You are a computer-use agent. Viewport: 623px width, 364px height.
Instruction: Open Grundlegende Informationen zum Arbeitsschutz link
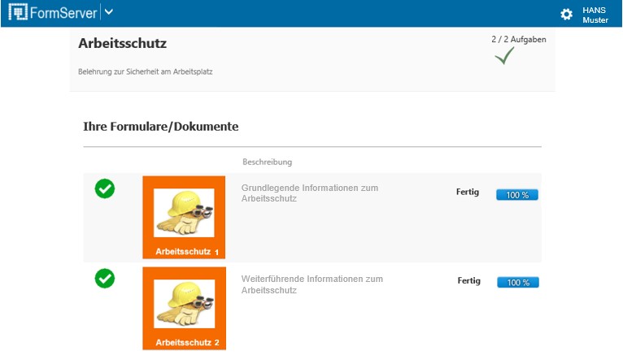coord(309,193)
